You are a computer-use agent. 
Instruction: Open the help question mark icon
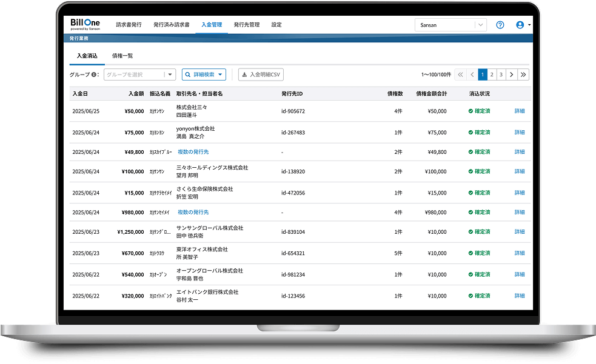point(500,25)
